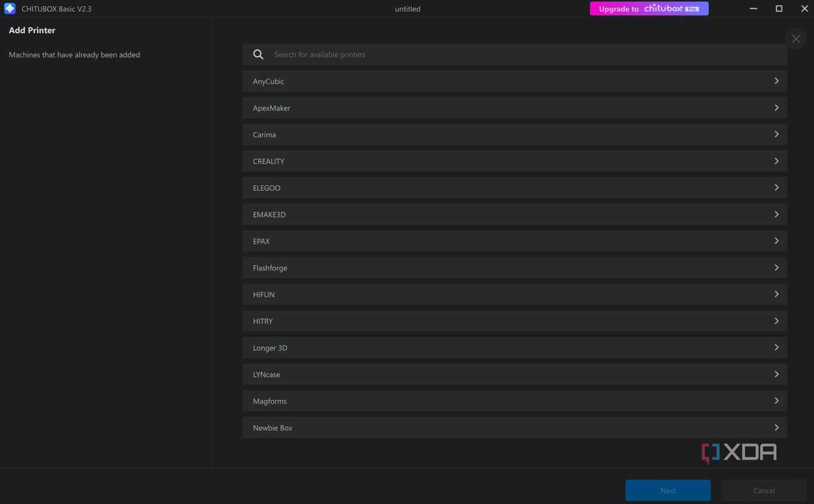Click the CHITUBOX app logo icon
The width and height of the screenshot is (814, 504).
click(10, 8)
